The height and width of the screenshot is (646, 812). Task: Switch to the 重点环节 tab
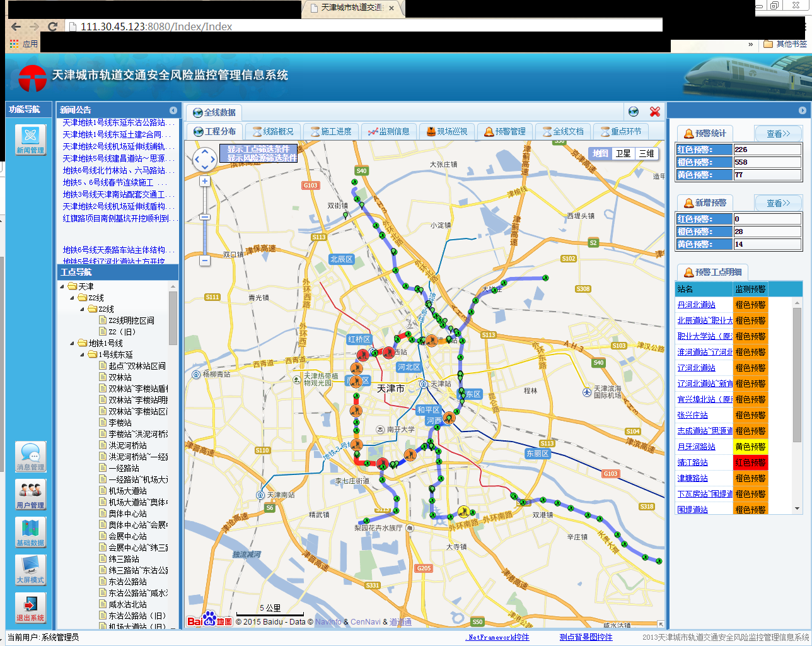click(621, 131)
